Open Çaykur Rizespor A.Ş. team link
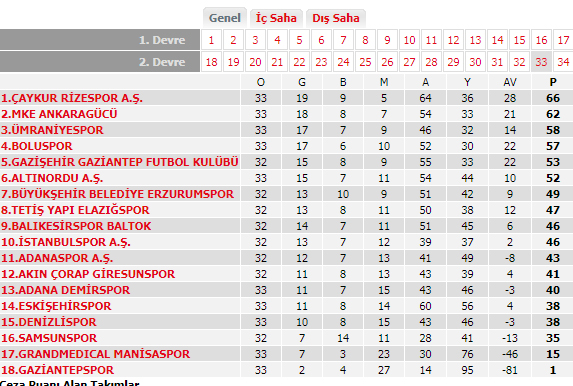 (x=72, y=98)
